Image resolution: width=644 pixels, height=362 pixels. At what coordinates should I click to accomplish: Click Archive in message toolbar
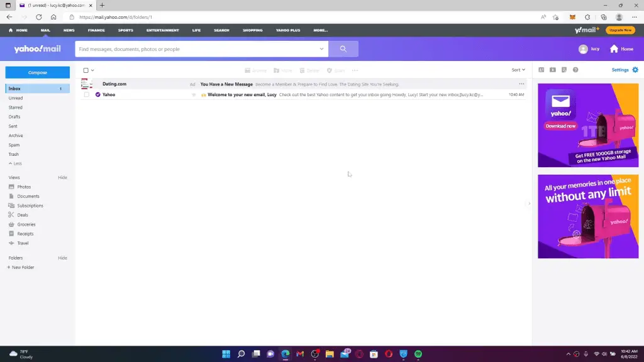(x=255, y=70)
